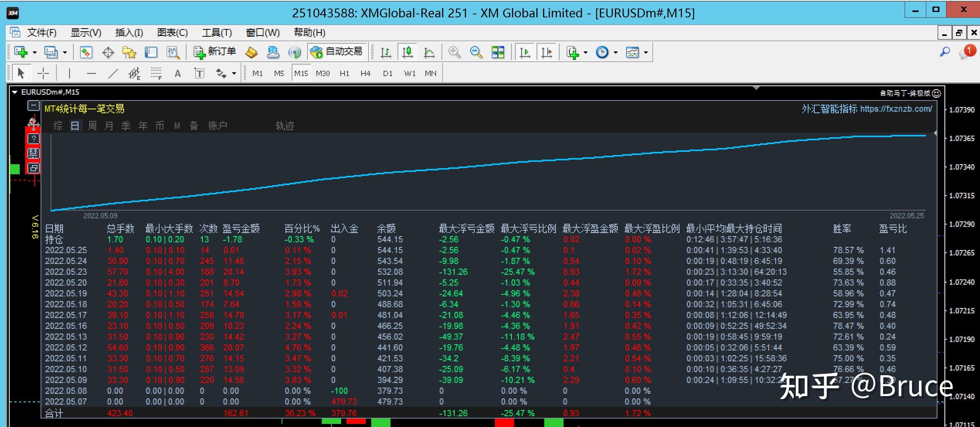Select the trendline drawing tool
Screen dimensions: 980x427
113,73
